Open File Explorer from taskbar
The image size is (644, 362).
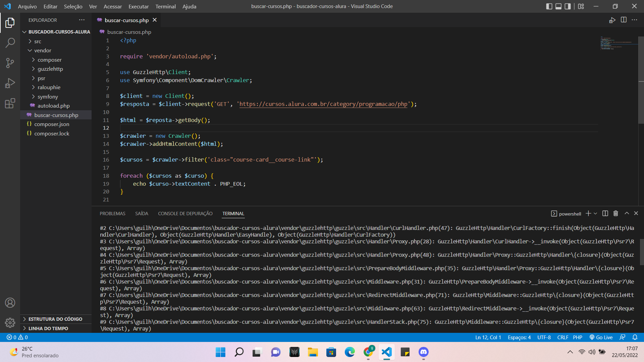tap(313, 352)
